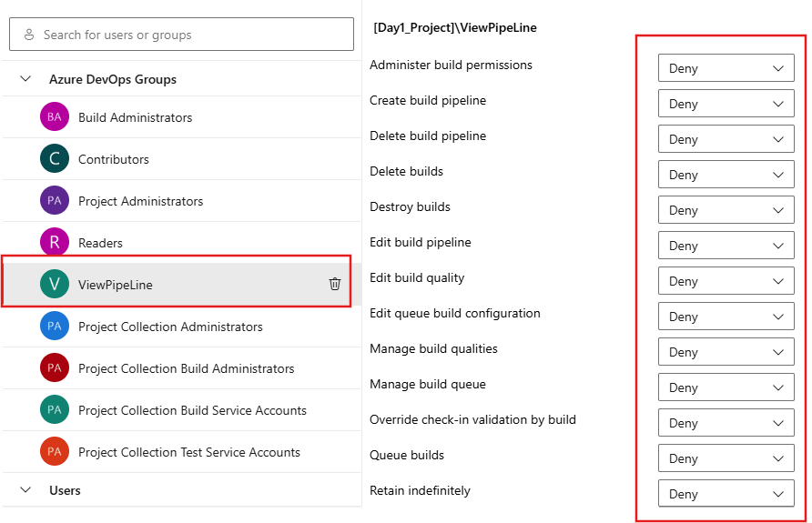812x523 pixels.
Task: Select the Project Administrators group
Action: pos(182,201)
